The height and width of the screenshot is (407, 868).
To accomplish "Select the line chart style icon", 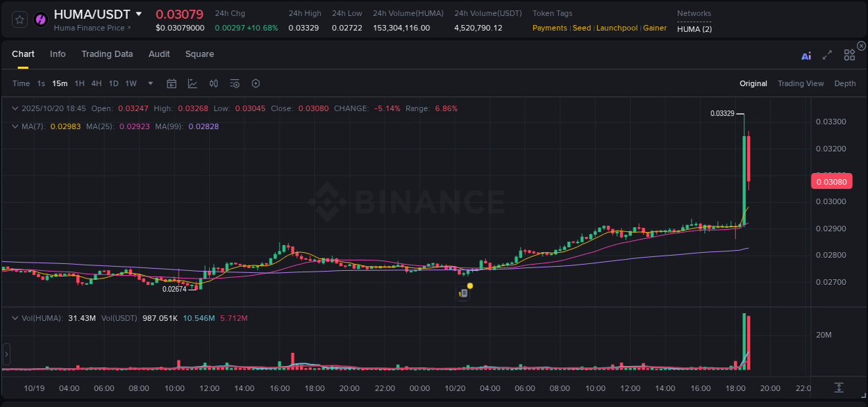I will click(x=192, y=83).
